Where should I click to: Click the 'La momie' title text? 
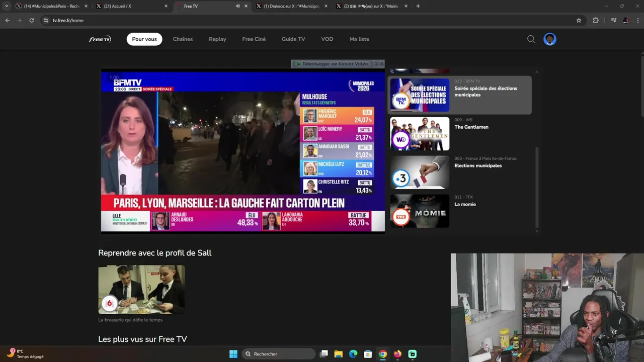(465, 205)
